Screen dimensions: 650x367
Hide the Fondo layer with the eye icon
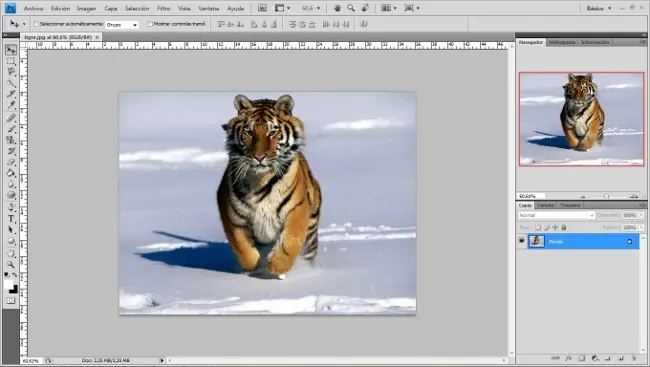click(521, 241)
